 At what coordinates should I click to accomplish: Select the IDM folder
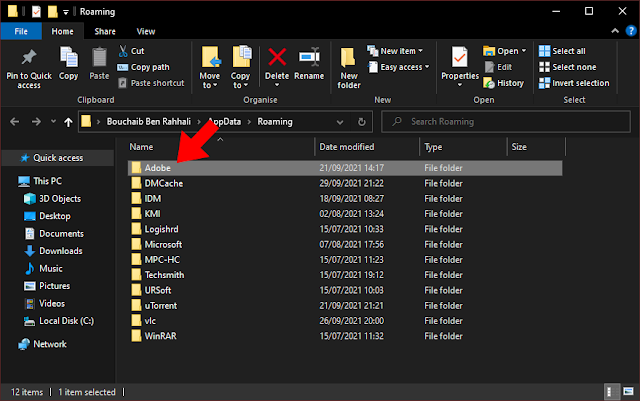[x=345, y=198]
